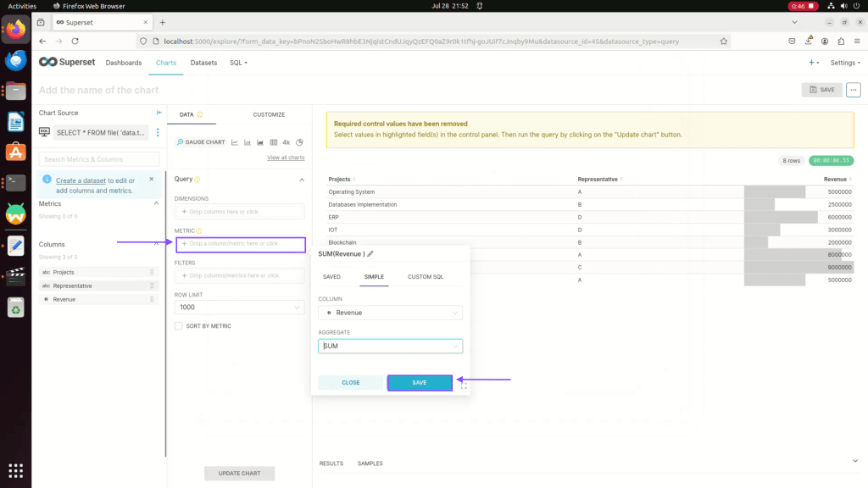The height and width of the screenshot is (488, 868).
Task: Switch to the Customize tab
Action: 269,114
